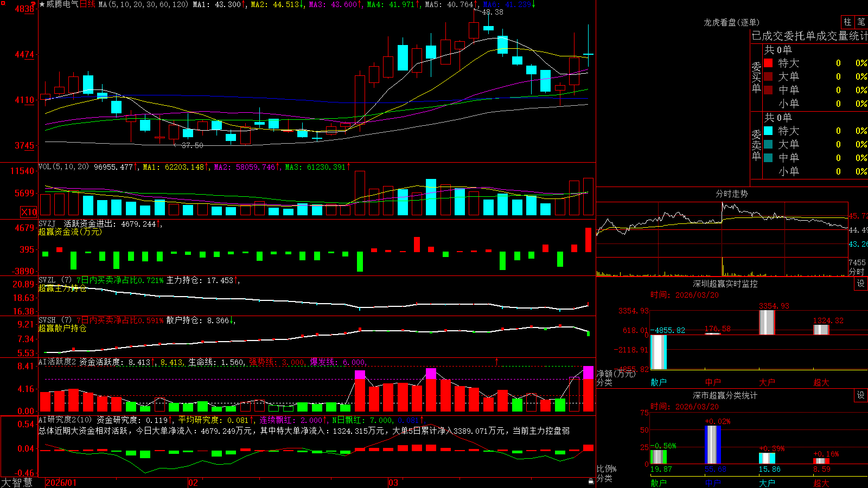Switch order view to 笔 (tick) mode
868x488 pixels.
pyautogui.click(x=861, y=22)
